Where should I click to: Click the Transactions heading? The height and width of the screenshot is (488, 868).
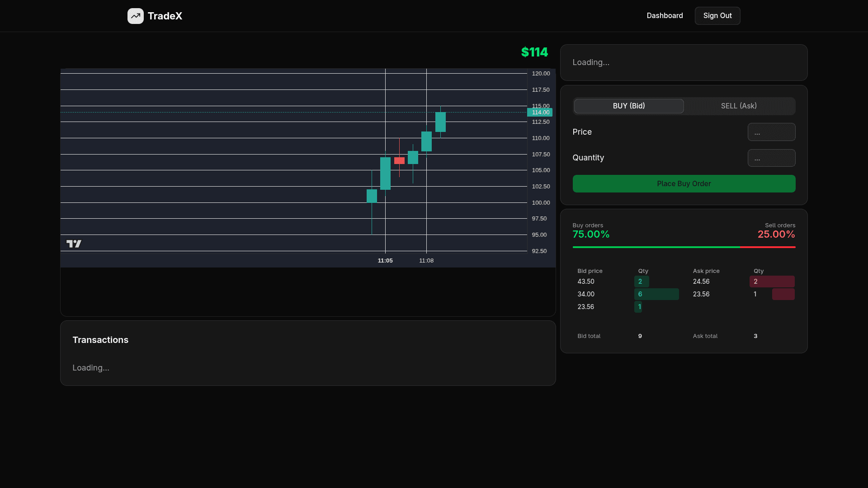tap(100, 340)
